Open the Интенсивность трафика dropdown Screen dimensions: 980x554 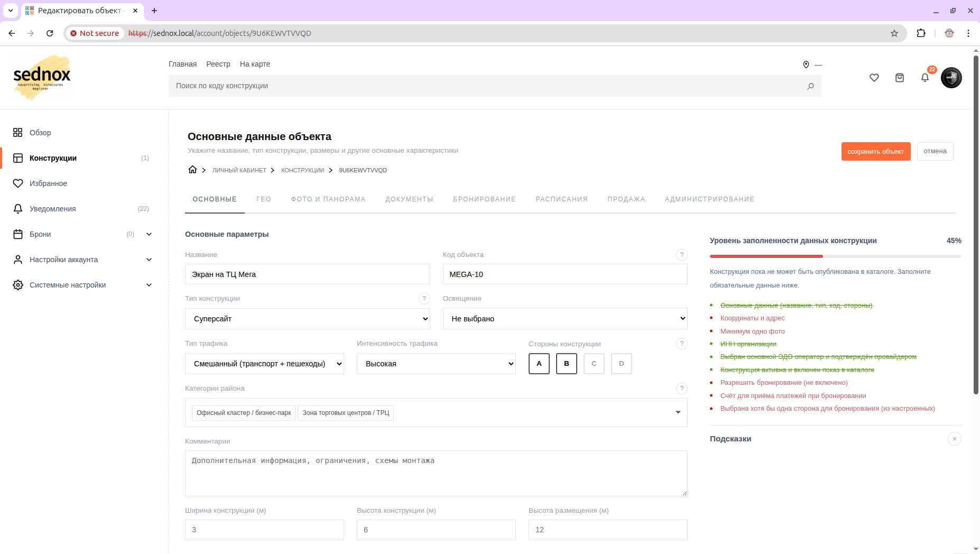(436, 364)
